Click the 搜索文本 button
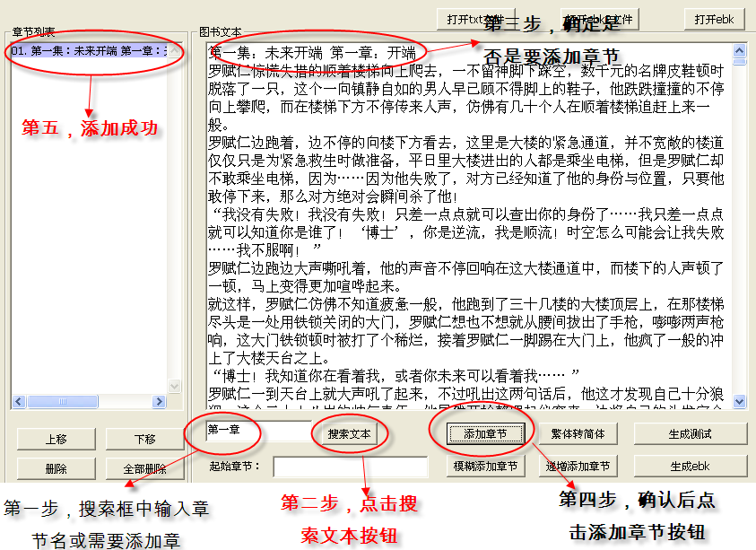Screen dimensions: 756x550 coord(349,433)
